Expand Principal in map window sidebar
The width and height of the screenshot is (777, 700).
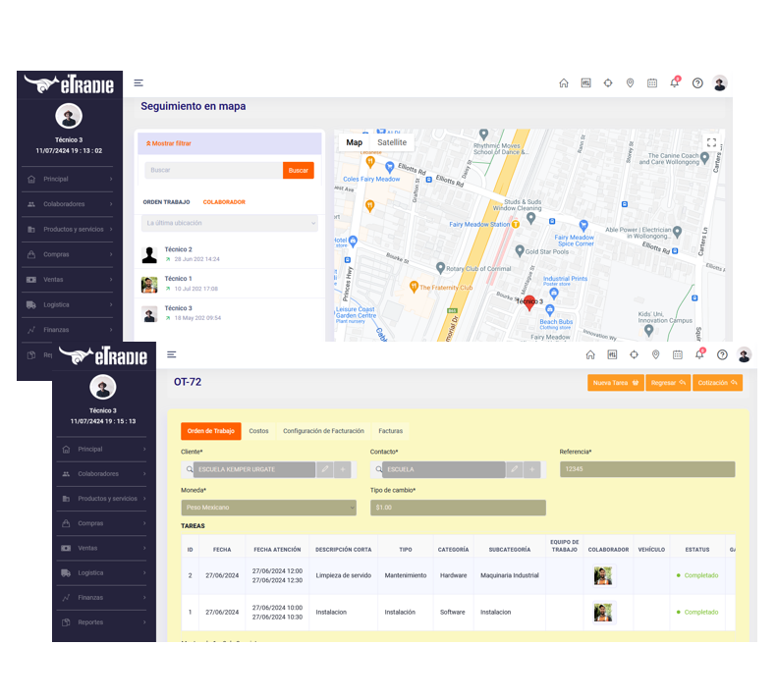click(x=68, y=179)
